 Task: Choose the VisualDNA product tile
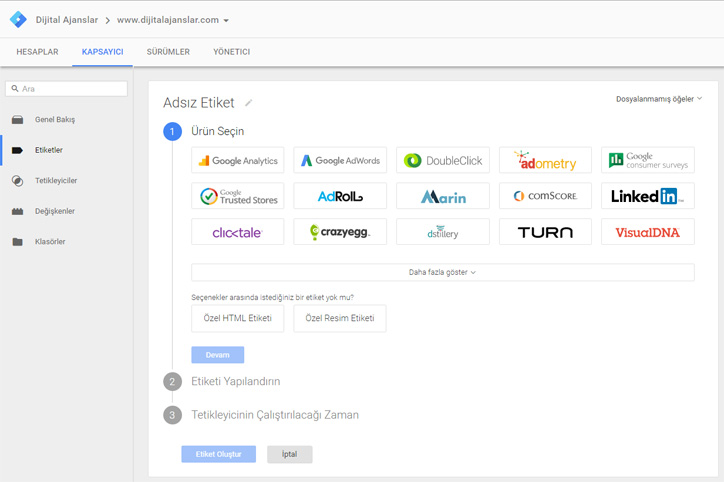coord(648,232)
